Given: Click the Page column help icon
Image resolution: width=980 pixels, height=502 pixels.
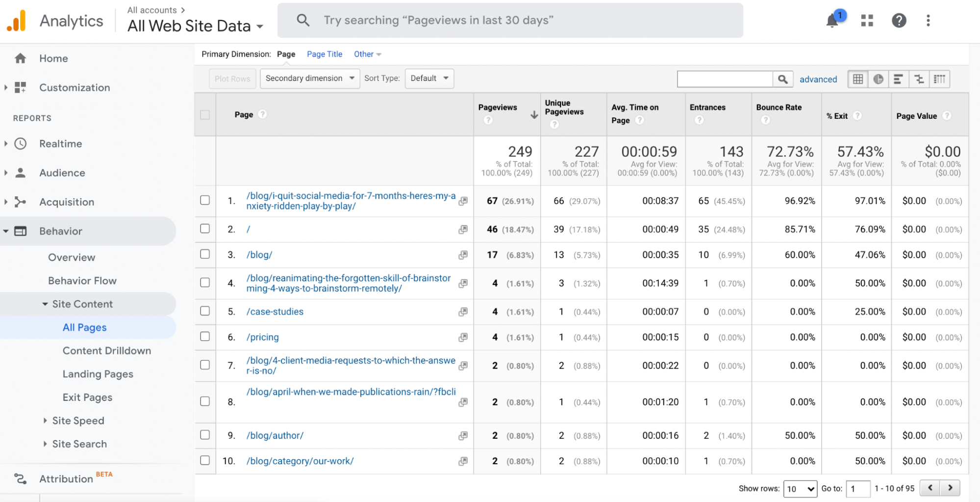Looking at the screenshot, I should [263, 114].
